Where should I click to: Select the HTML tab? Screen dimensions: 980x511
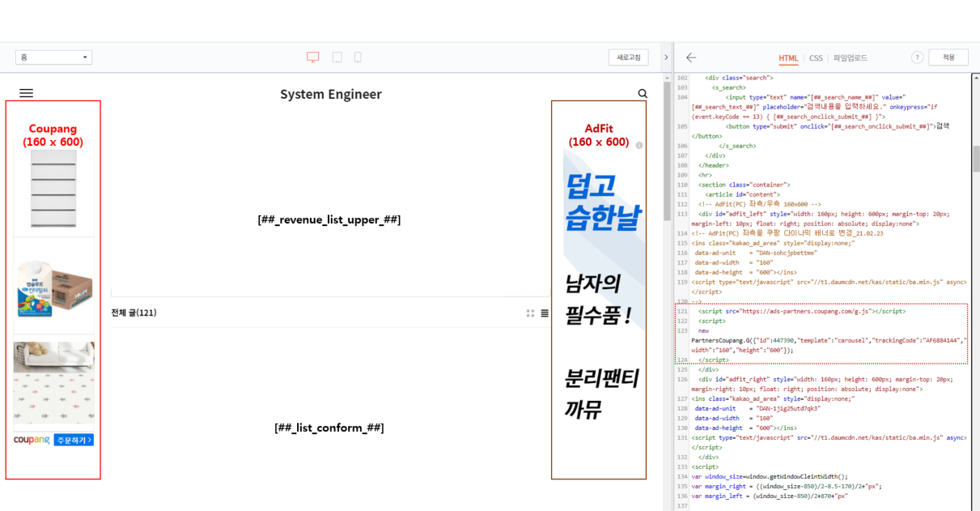pyautogui.click(x=788, y=58)
